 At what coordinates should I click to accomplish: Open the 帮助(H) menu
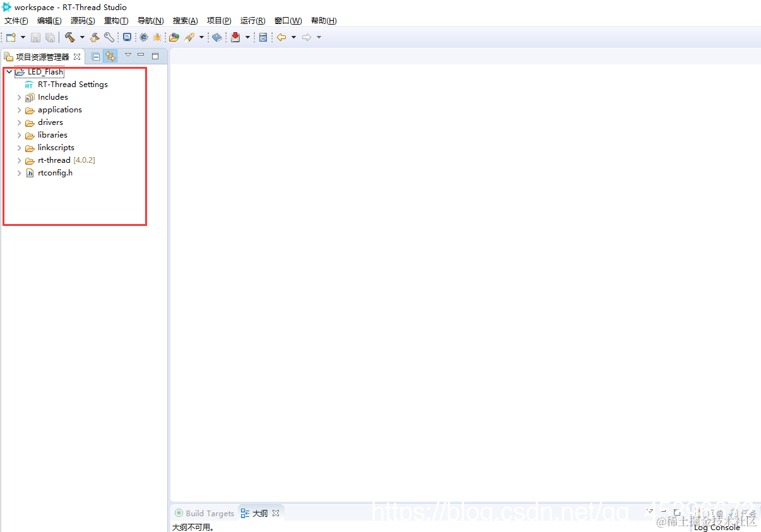(323, 21)
